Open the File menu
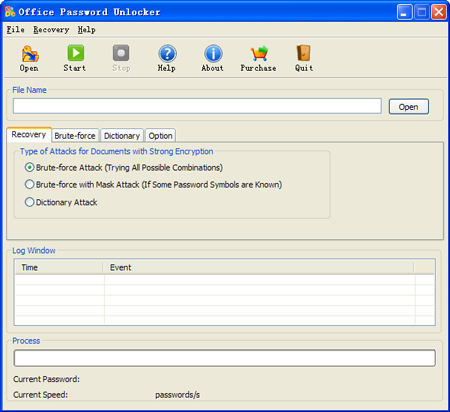The width and height of the screenshot is (450, 412). [15, 30]
